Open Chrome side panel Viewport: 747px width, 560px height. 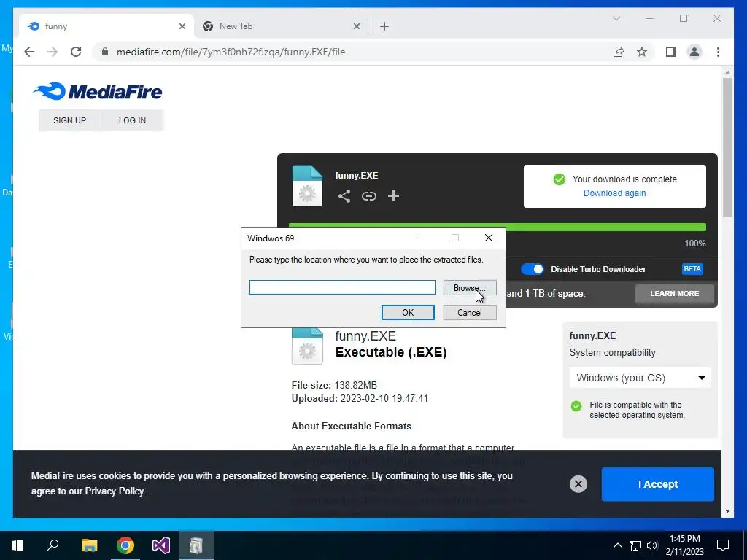pos(671,52)
